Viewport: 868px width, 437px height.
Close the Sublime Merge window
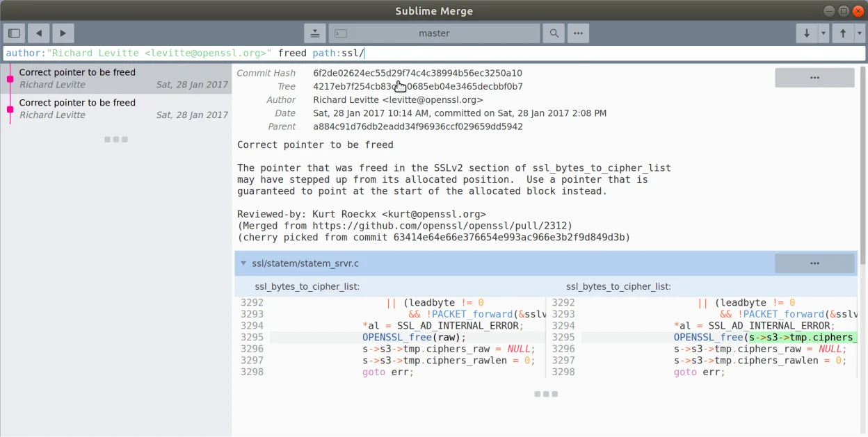[858, 10]
